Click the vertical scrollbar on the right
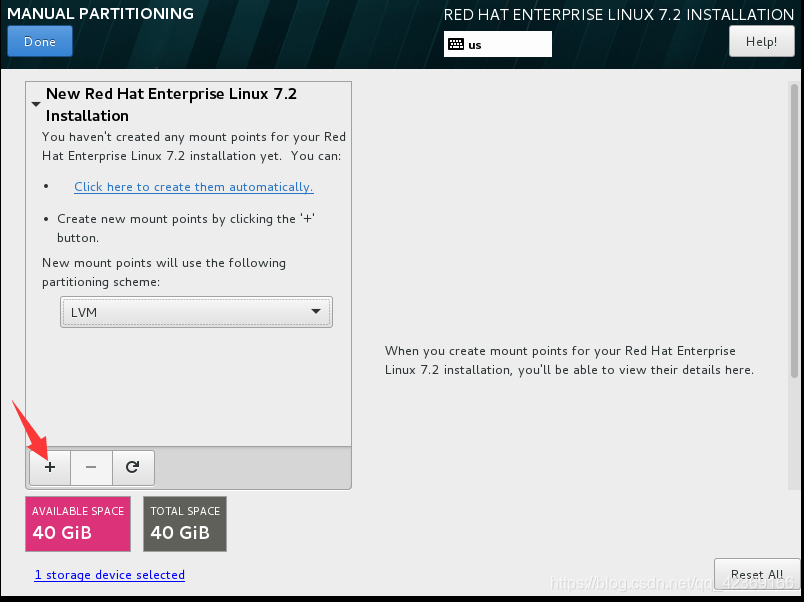The image size is (804, 602). point(794,231)
